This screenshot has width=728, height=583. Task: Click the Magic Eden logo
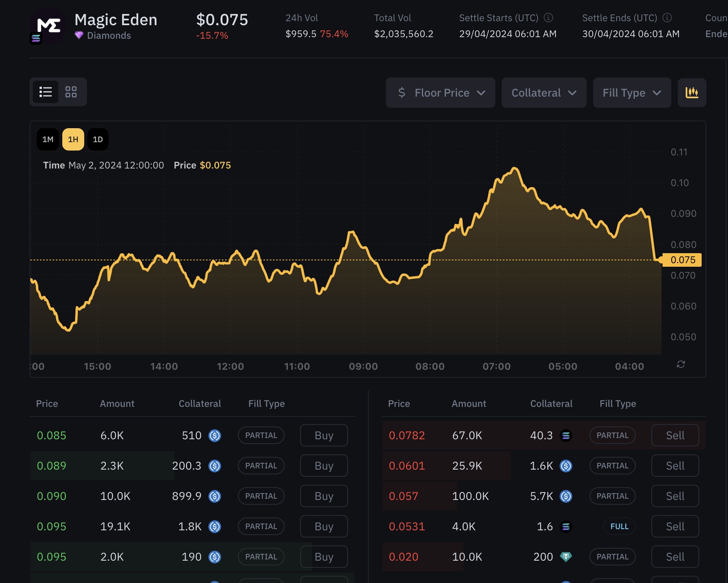pos(48,26)
